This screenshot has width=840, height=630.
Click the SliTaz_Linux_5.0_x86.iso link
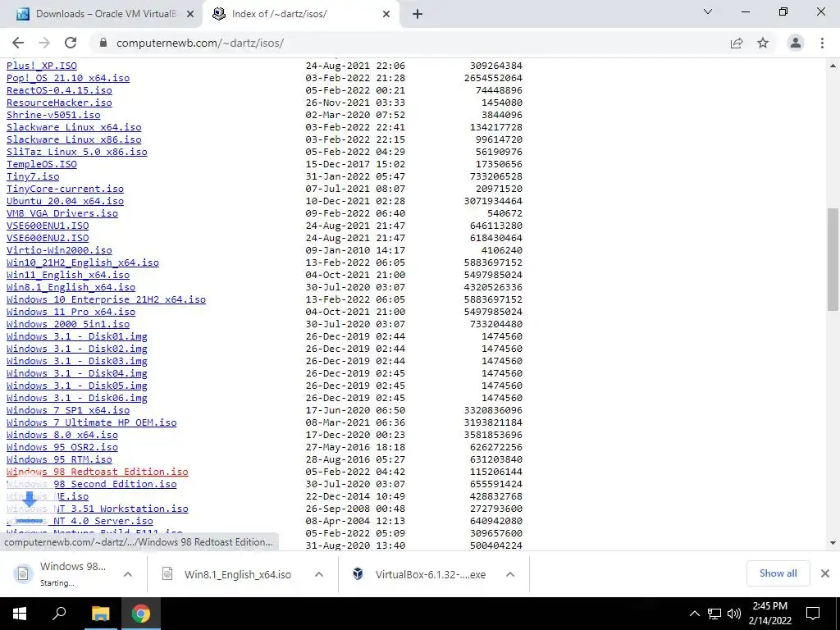click(x=77, y=152)
